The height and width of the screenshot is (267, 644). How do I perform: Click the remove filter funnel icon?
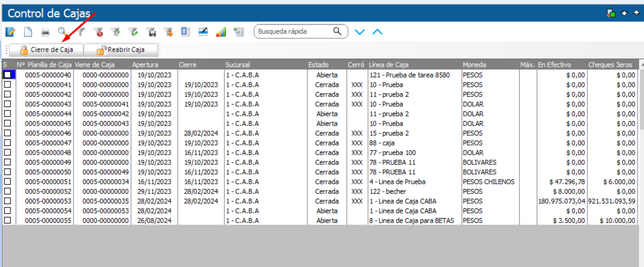[98, 32]
